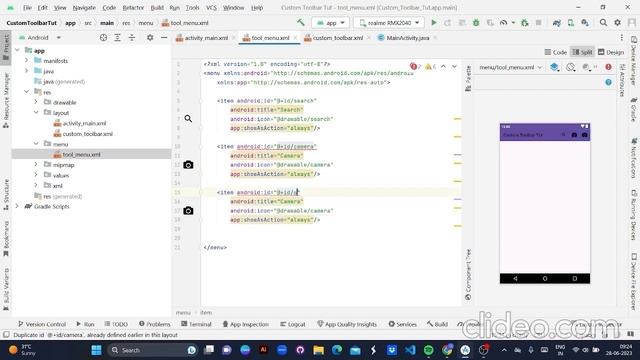Click red error icon in design preview toolbar
The width and height of the screenshot is (640, 360).
609,67
